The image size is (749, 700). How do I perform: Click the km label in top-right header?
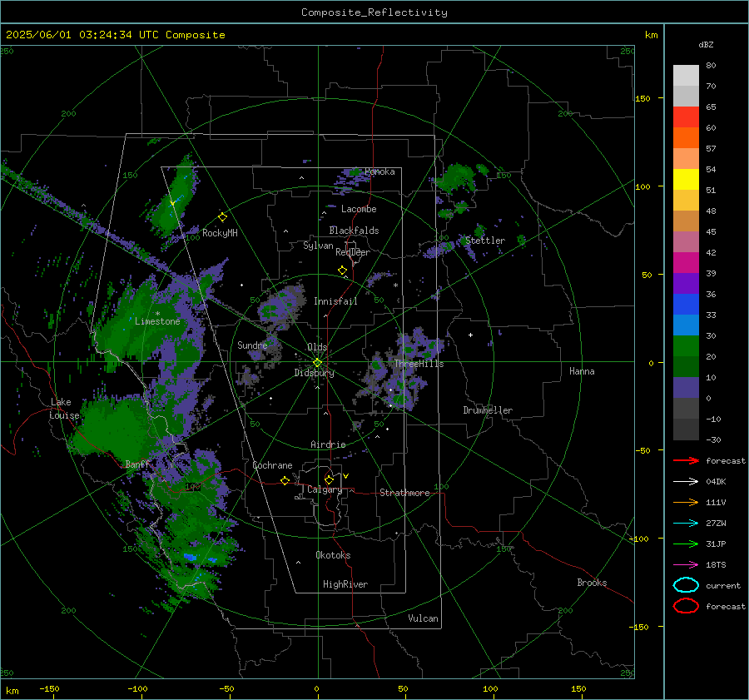(651, 35)
